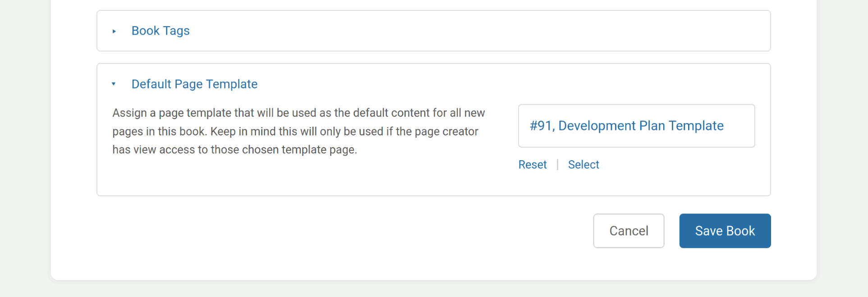This screenshot has height=297, width=868.
Task: Cancel editing the book
Action: pos(629,231)
